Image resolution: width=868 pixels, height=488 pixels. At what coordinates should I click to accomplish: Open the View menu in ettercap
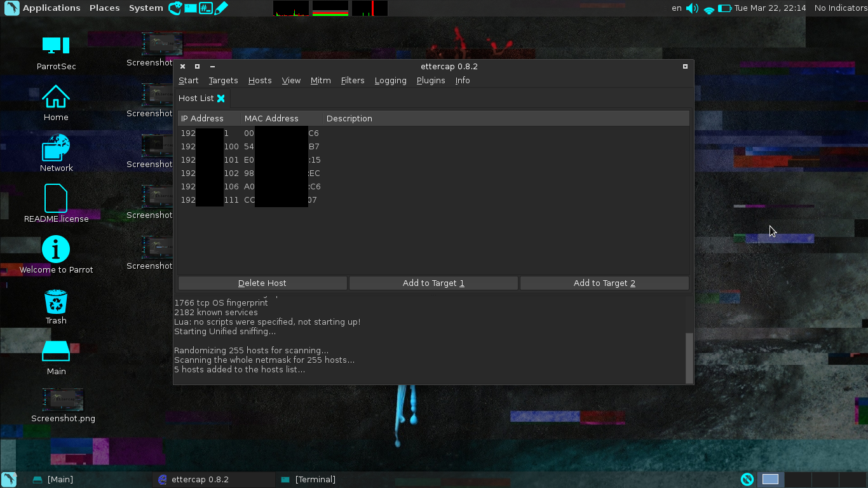291,81
